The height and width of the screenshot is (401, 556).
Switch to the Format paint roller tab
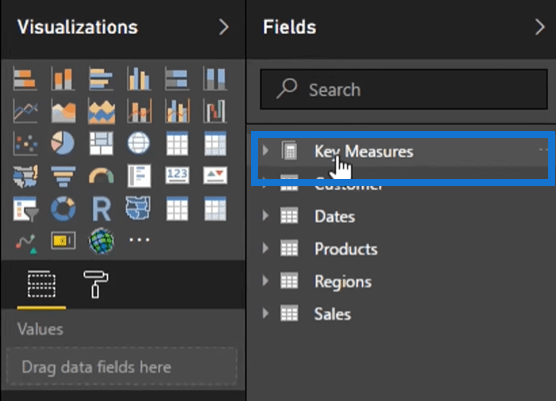tap(96, 284)
